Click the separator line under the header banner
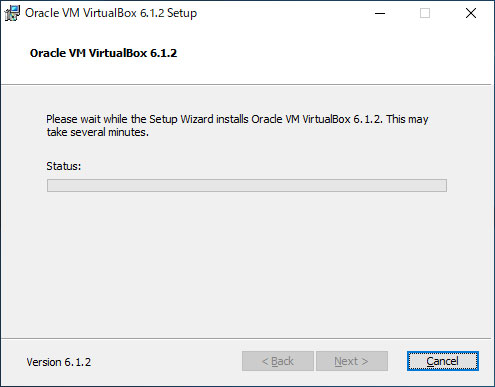 pyautogui.click(x=246, y=84)
